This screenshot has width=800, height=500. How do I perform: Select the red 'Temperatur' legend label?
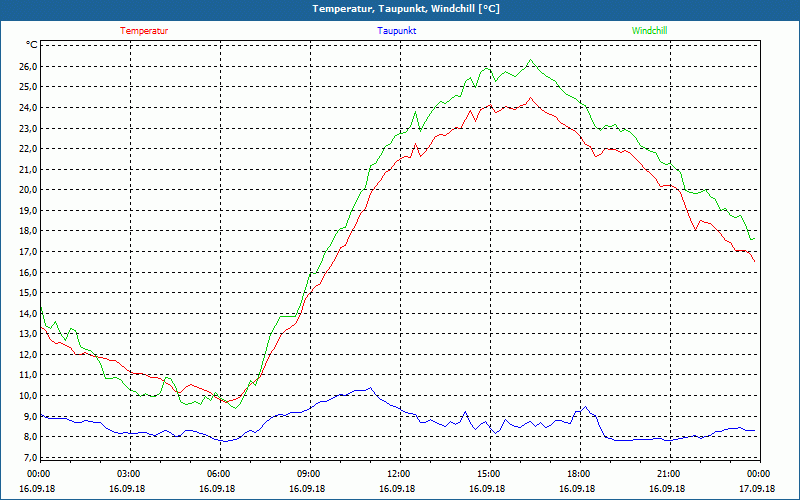144,31
